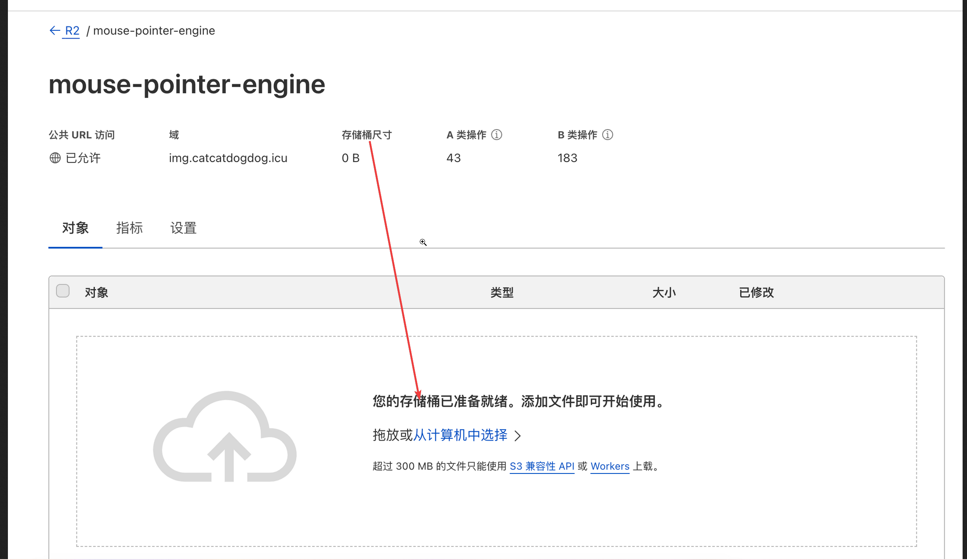
Task: Click the 大小 column header
Action: pyautogui.click(x=664, y=293)
